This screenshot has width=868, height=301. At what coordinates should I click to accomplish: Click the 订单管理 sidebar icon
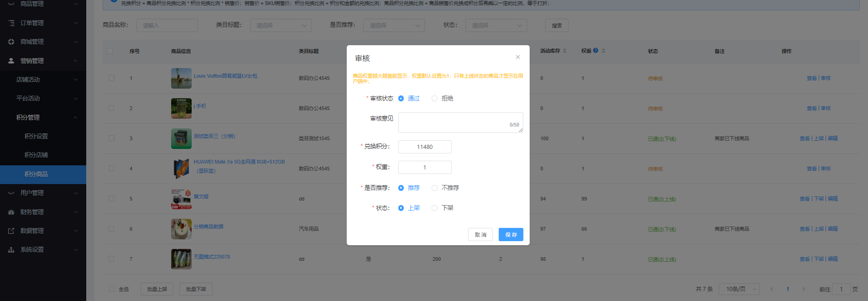pos(11,23)
